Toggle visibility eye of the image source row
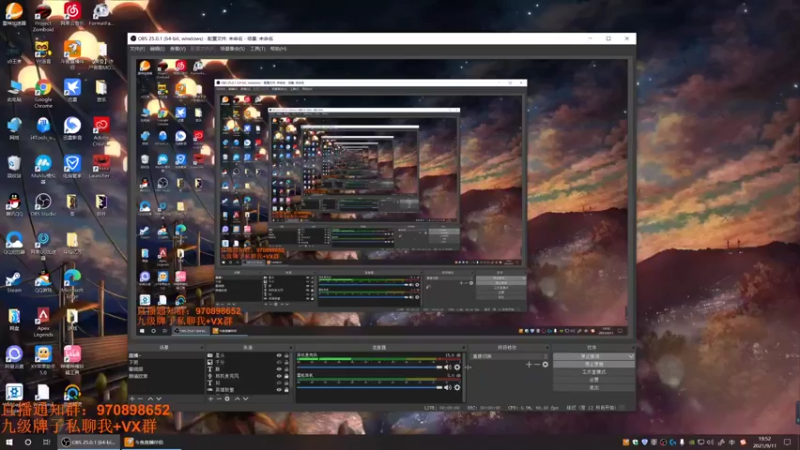The width and height of the screenshot is (800, 450). [x=279, y=362]
